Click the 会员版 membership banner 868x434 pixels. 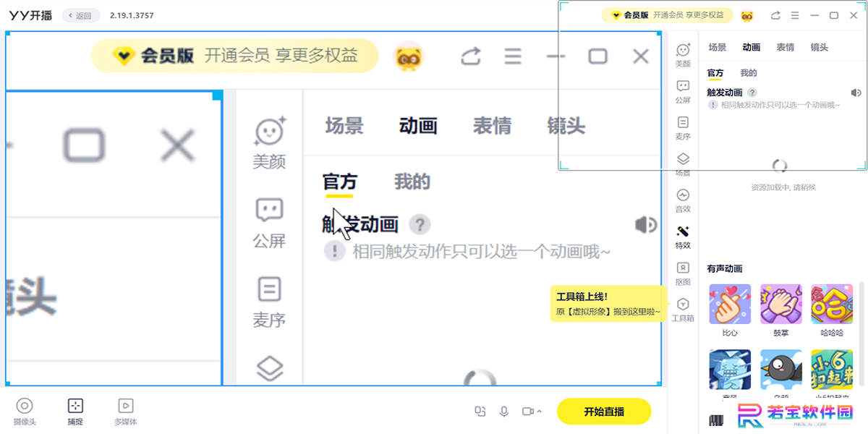click(667, 15)
